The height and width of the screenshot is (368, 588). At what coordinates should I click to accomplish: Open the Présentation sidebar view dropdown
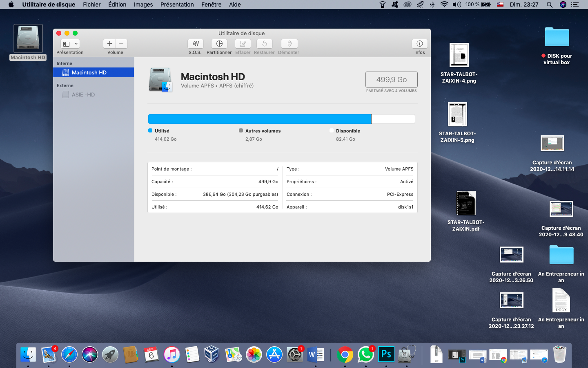tap(70, 44)
